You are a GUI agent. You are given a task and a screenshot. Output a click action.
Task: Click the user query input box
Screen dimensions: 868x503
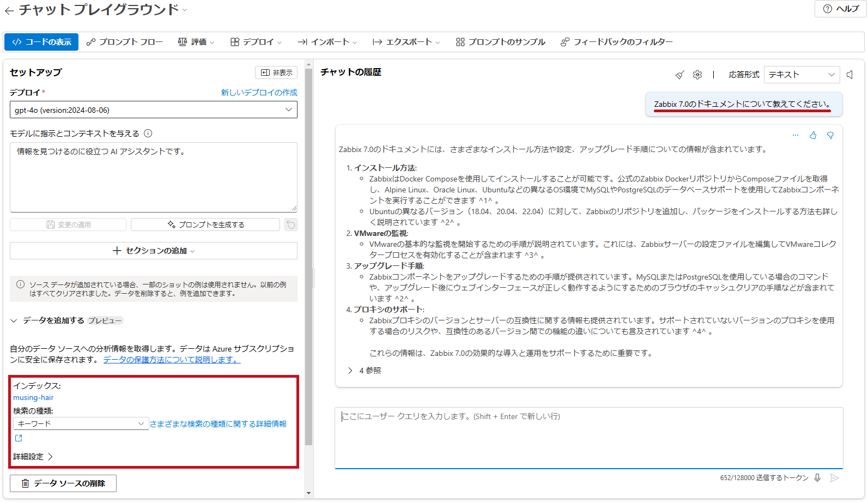coord(589,438)
